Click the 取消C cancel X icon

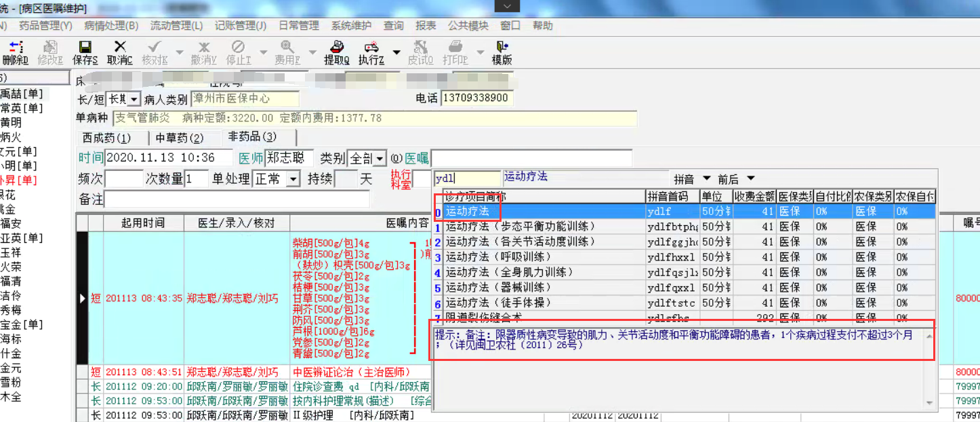point(120,52)
